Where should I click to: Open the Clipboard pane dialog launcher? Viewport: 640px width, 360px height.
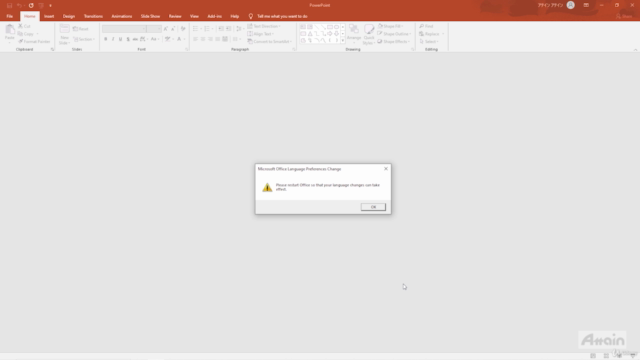pyautogui.click(x=52, y=49)
